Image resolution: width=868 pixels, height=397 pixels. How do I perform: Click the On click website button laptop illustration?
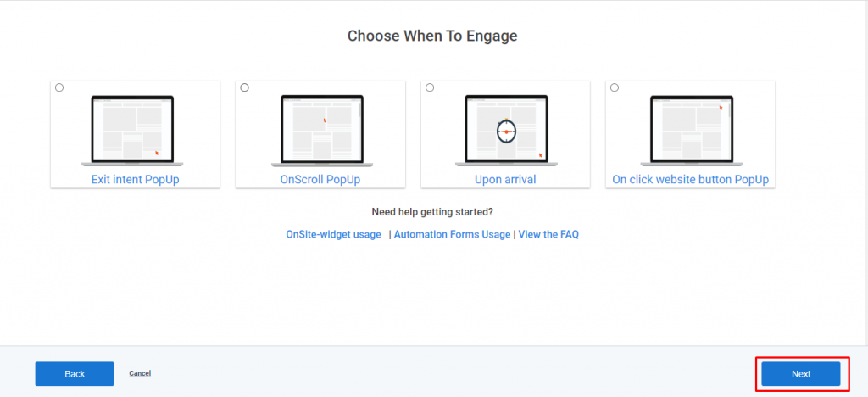[692, 131]
